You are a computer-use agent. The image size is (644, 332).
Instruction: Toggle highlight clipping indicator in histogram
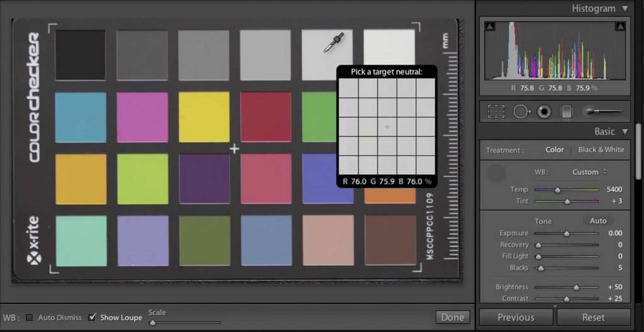(x=619, y=26)
